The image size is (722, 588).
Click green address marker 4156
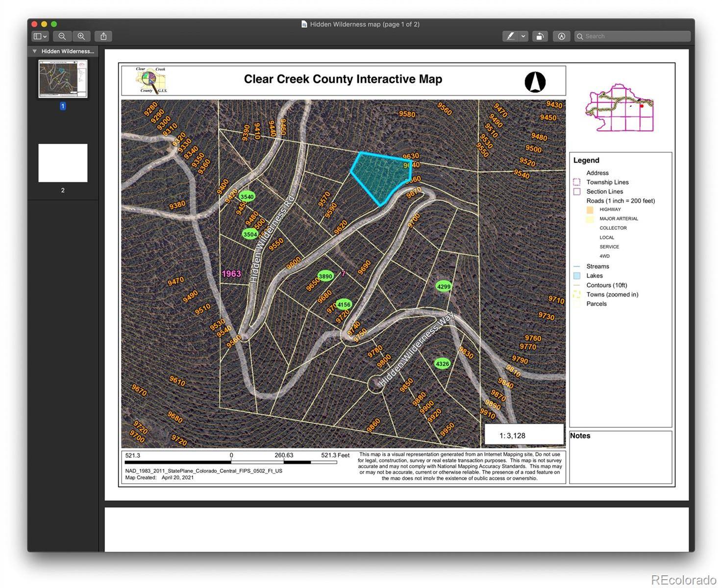[344, 304]
